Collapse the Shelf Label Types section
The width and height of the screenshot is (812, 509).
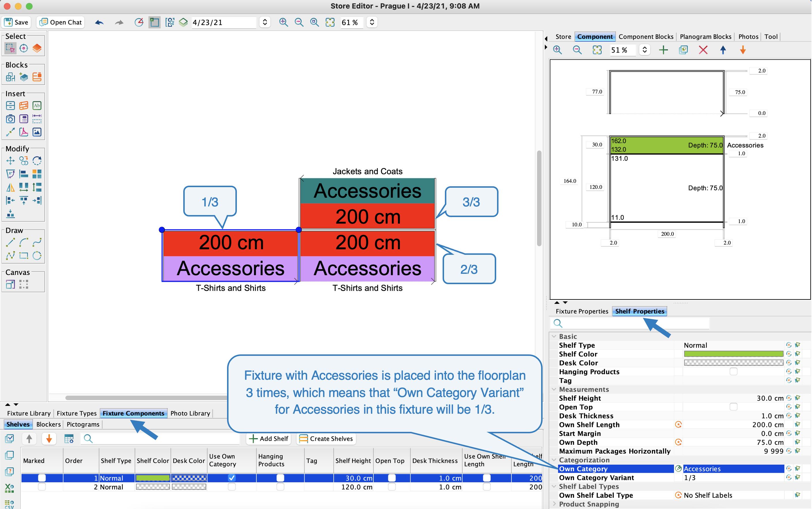(554, 486)
